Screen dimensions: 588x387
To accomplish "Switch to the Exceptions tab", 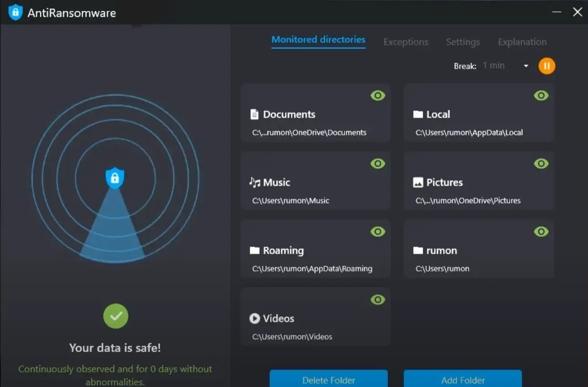I will coord(405,42).
